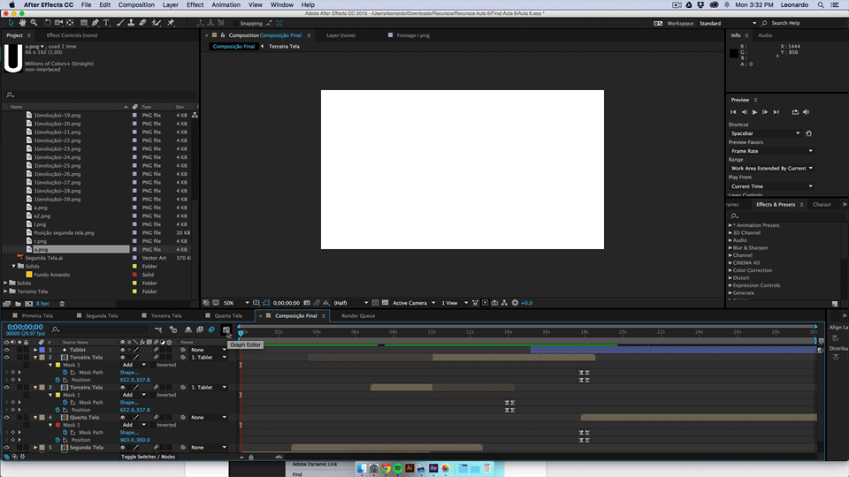Select the Puppet Pin tool
This screenshot has width=849, height=477.
(171, 23)
